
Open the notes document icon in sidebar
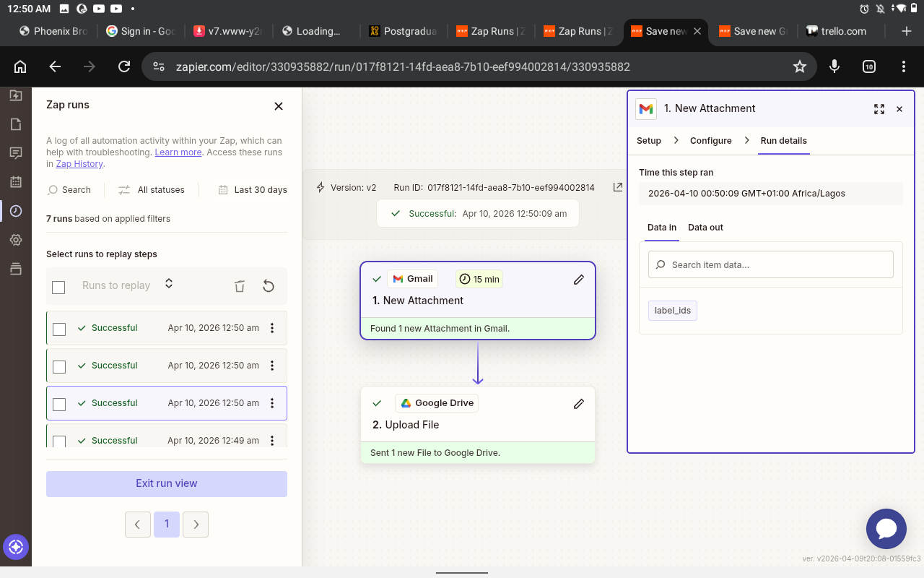pyautogui.click(x=16, y=124)
